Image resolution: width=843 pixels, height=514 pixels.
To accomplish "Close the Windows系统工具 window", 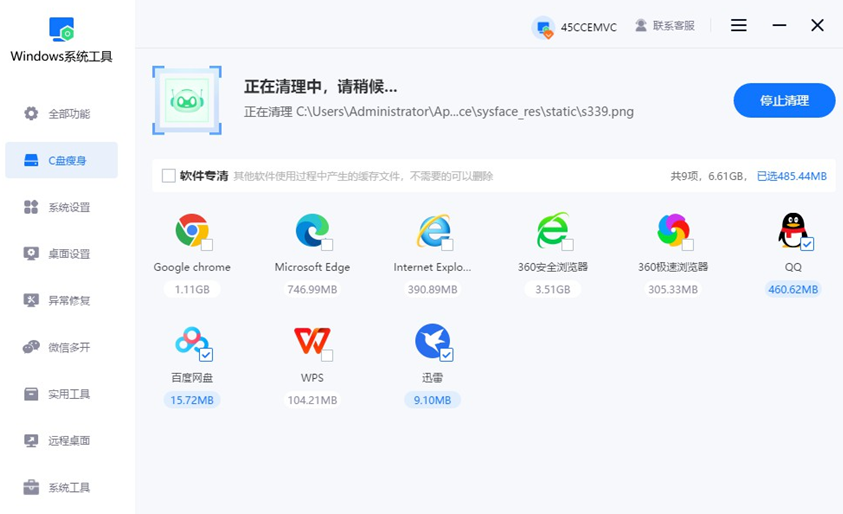I will click(817, 25).
